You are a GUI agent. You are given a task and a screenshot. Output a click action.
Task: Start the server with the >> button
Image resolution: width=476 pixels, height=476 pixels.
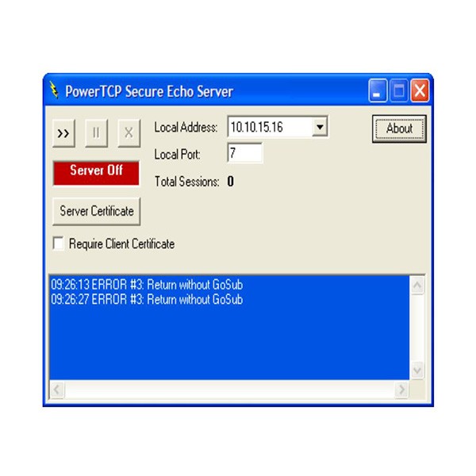point(63,133)
